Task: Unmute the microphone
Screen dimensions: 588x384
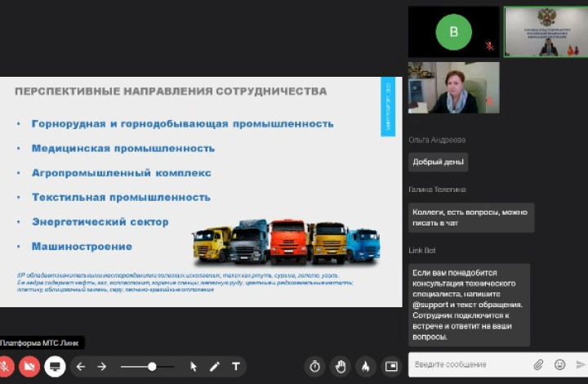Action: tap(5, 367)
